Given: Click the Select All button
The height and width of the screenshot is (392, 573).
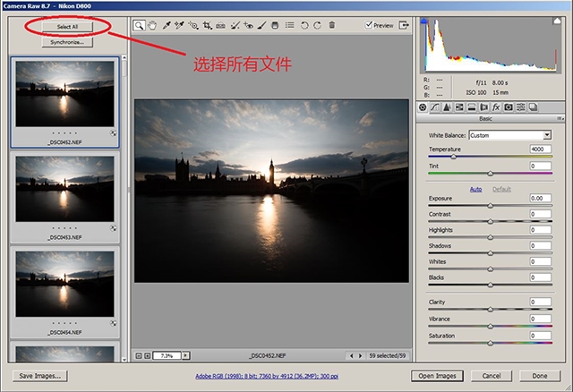Looking at the screenshot, I should point(68,28).
